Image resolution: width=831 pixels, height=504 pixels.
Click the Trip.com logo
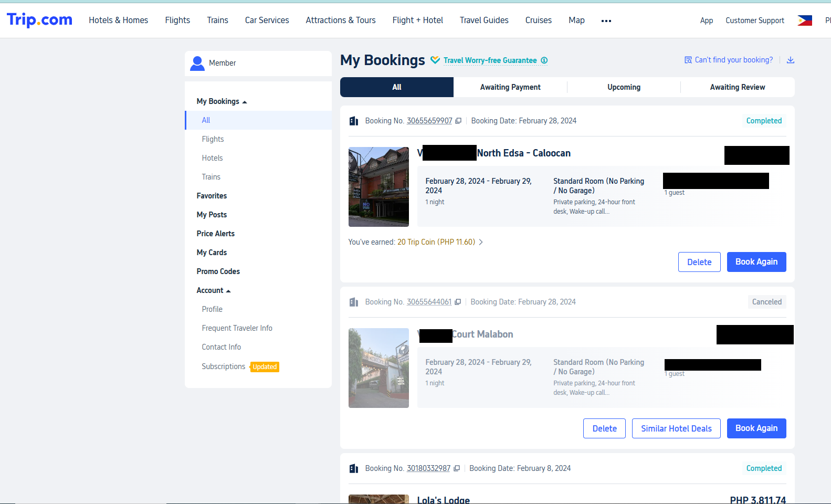[39, 20]
